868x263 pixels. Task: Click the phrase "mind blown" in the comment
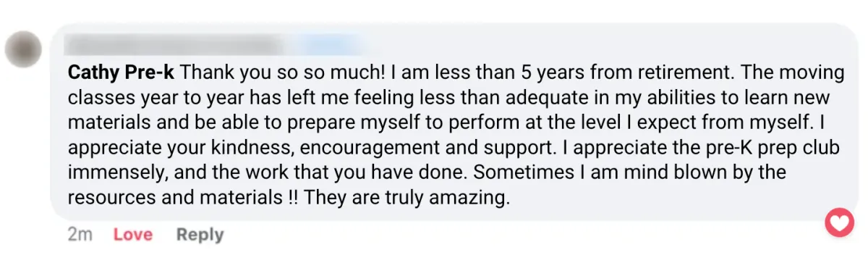(686, 173)
